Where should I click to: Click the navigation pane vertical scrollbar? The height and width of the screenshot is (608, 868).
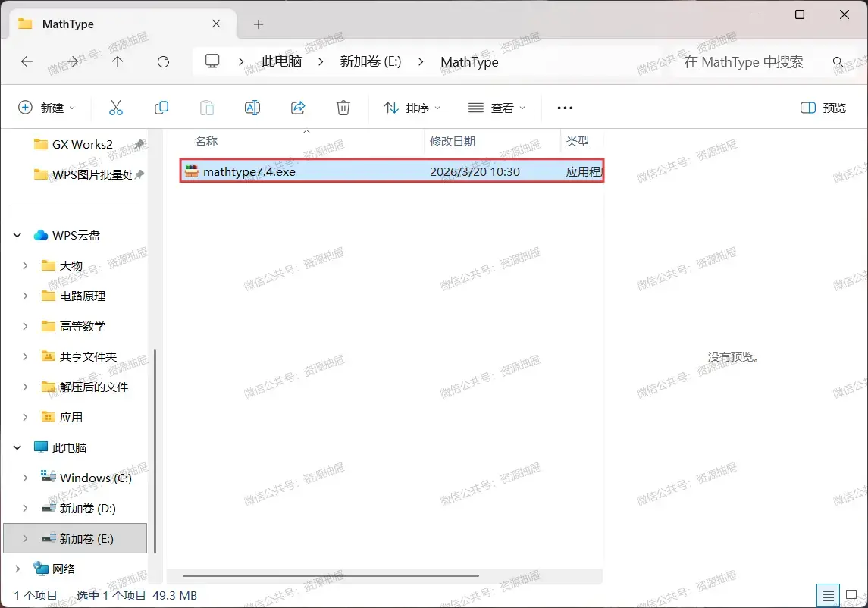click(x=155, y=451)
